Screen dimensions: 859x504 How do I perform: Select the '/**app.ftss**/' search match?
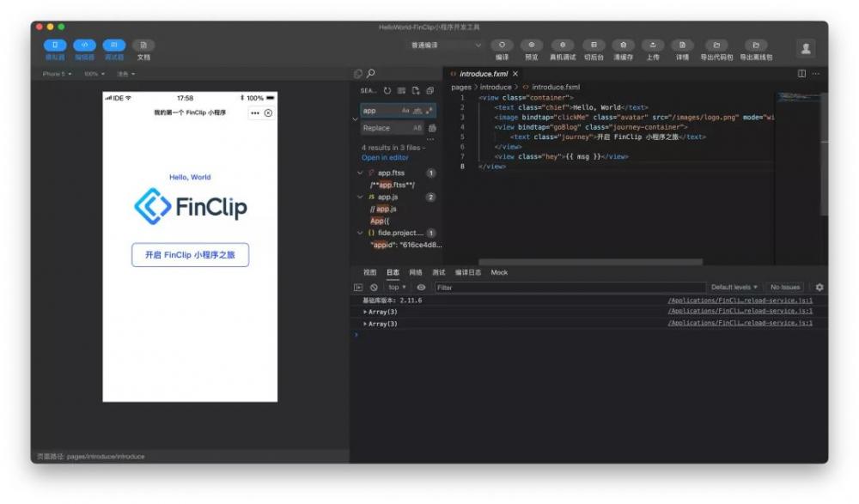[x=393, y=185]
